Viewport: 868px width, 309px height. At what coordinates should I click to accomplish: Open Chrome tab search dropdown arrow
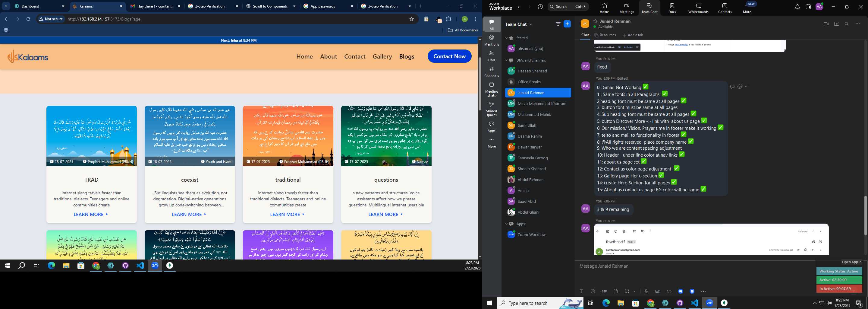point(6,6)
